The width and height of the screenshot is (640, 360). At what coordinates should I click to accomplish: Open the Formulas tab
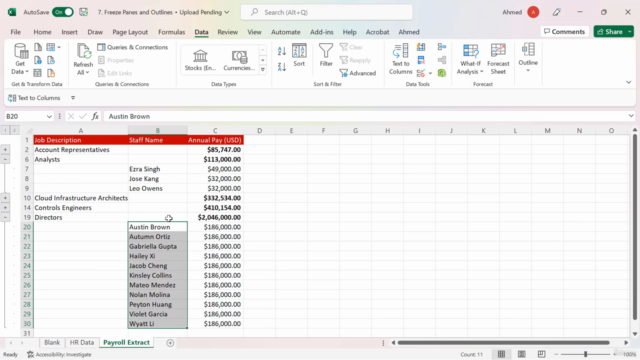[x=171, y=32]
